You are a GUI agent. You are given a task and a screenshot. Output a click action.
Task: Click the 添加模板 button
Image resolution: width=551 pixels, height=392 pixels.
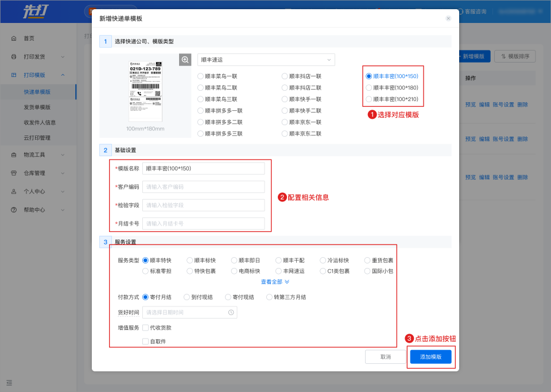click(430, 357)
